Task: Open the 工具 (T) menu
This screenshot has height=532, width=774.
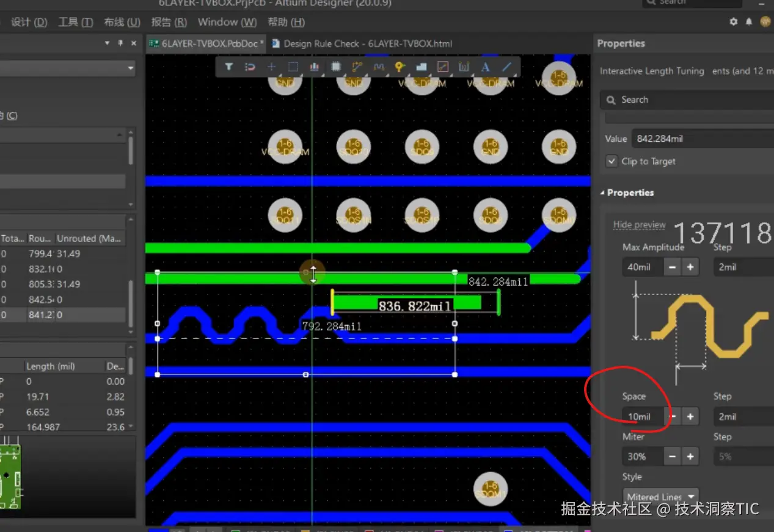Action: [76, 22]
